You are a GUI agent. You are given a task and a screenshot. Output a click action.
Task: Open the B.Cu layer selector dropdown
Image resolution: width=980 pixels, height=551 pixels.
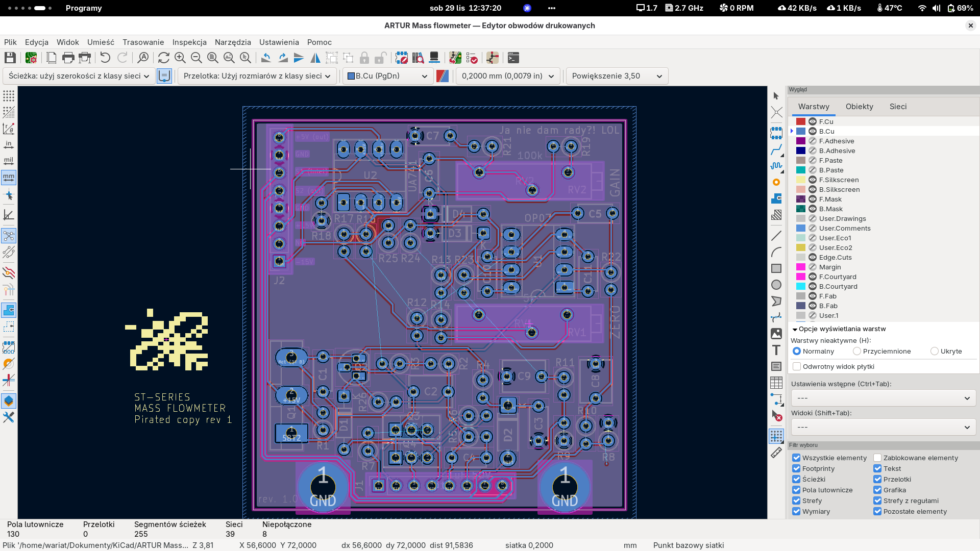pyautogui.click(x=387, y=76)
